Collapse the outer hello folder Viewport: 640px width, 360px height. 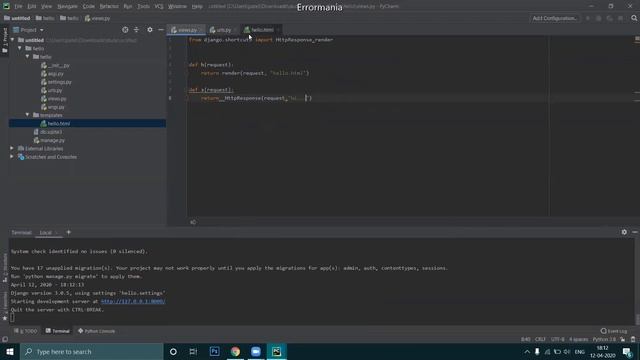click(20, 48)
